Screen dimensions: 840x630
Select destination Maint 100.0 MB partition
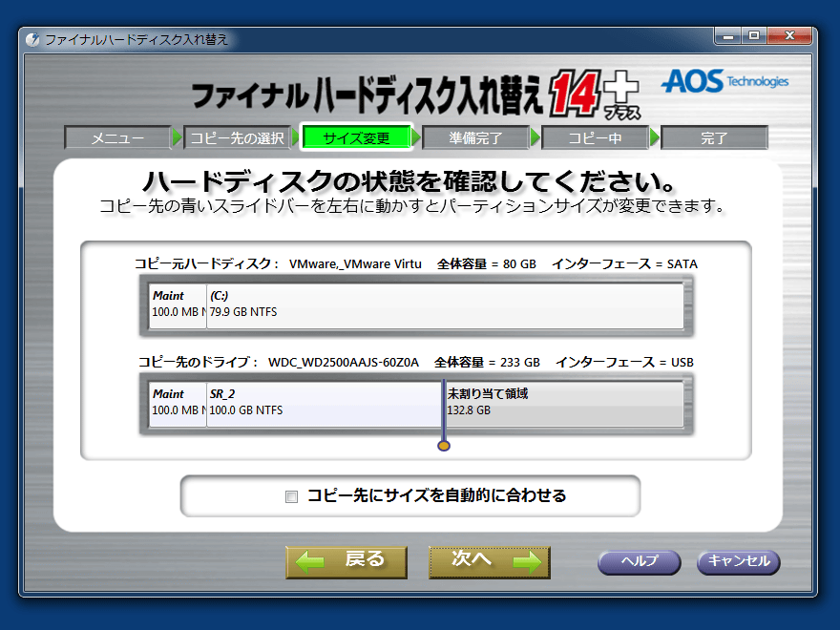(178, 404)
